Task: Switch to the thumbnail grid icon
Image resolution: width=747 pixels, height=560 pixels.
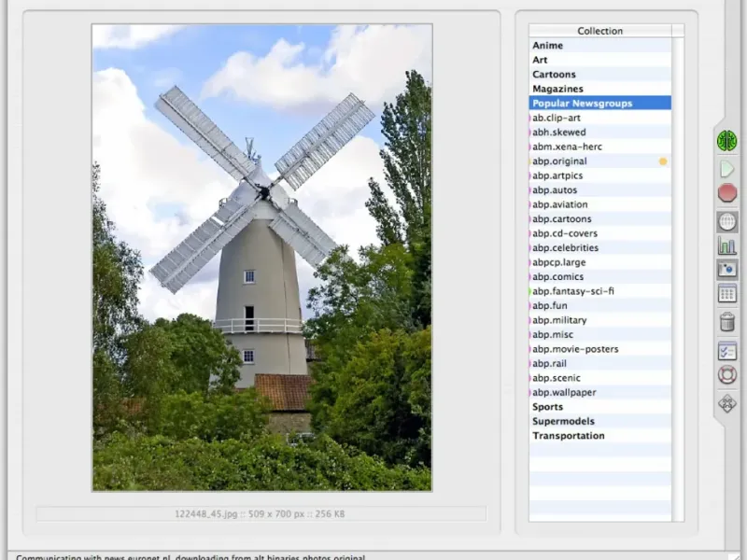Action: click(727, 294)
